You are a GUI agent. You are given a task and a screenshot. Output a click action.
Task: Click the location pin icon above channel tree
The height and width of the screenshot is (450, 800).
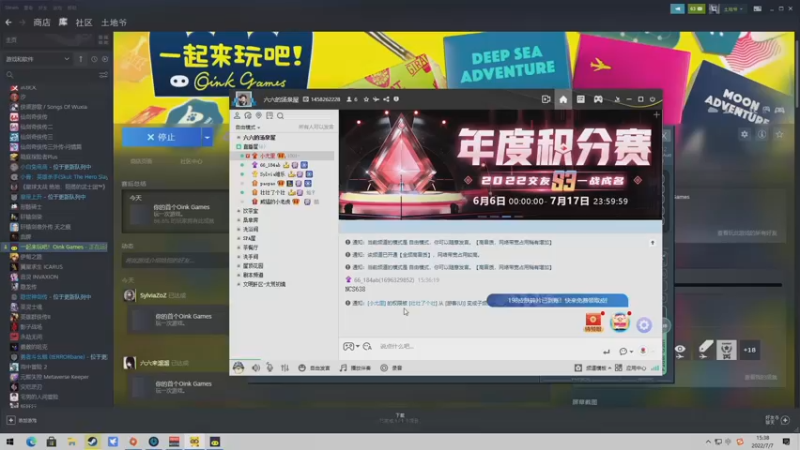259,116
